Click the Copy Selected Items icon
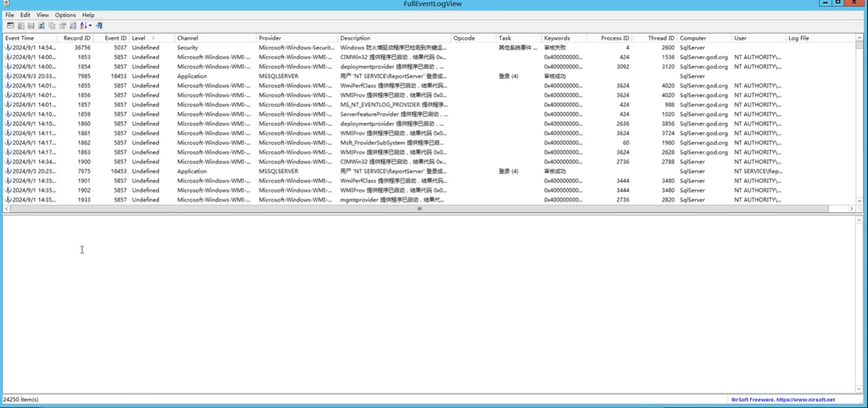 pyautogui.click(x=52, y=25)
